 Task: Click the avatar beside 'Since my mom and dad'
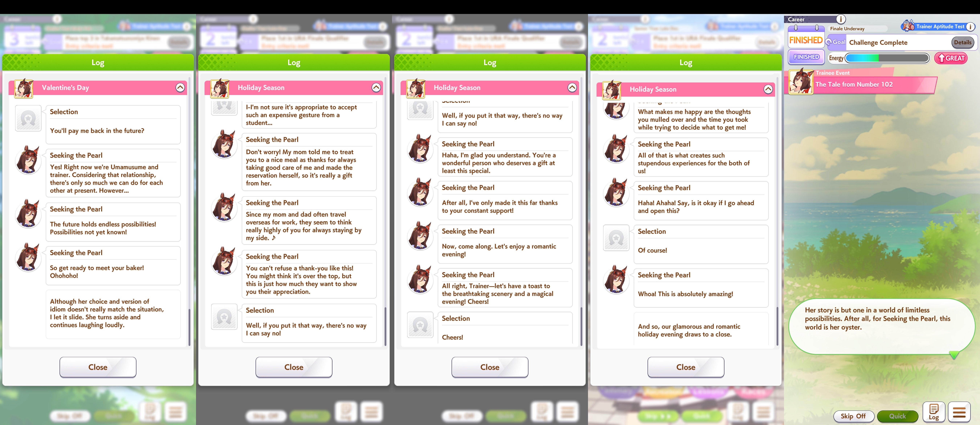[224, 207]
